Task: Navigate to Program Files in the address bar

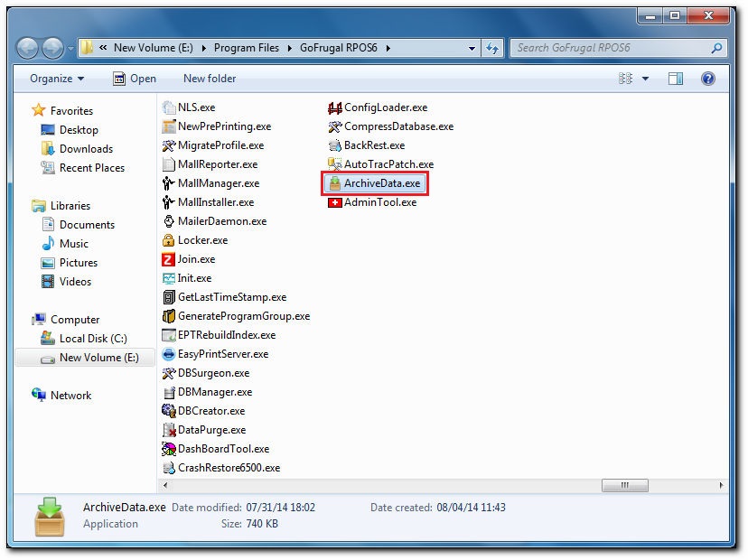Action: pos(246,48)
